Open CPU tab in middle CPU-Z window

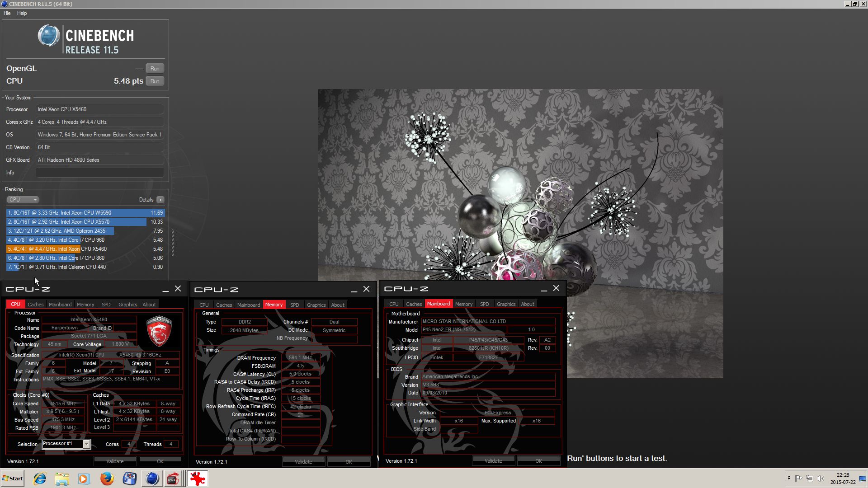[204, 305]
